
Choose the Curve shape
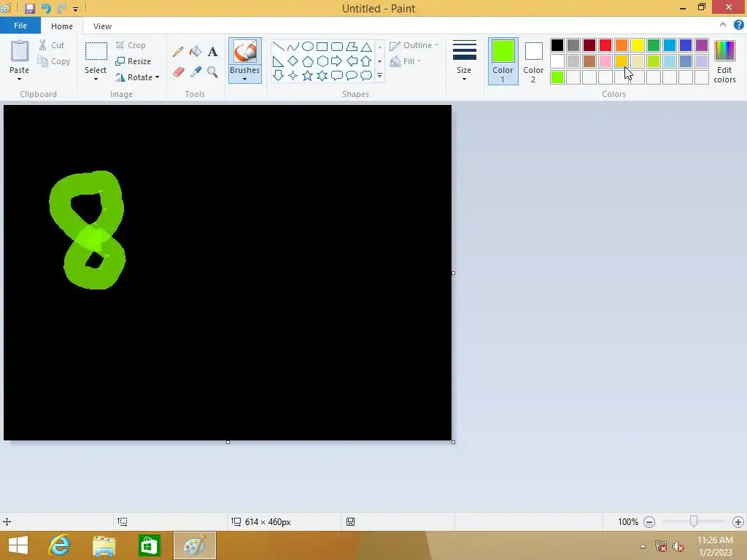pyautogui.click(x=293, y=46)
